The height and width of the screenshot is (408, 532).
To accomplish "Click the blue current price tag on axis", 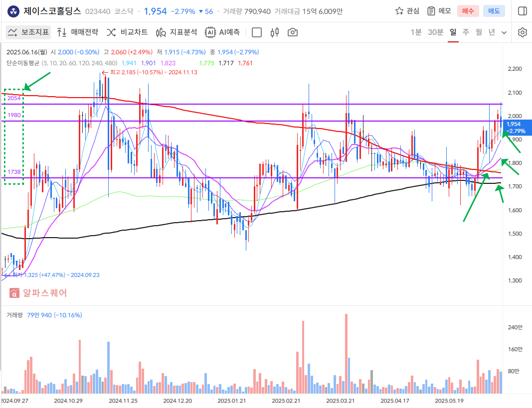I will coord(517,128).
